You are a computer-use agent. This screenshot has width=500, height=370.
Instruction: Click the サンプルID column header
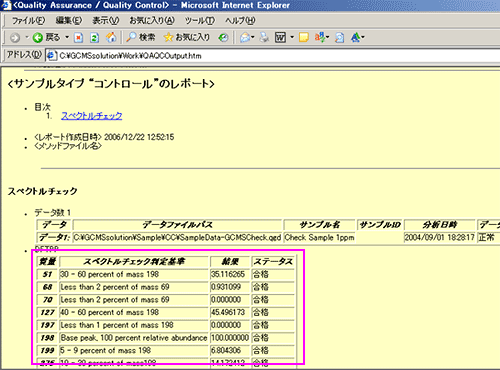click(x=380, y=225)
